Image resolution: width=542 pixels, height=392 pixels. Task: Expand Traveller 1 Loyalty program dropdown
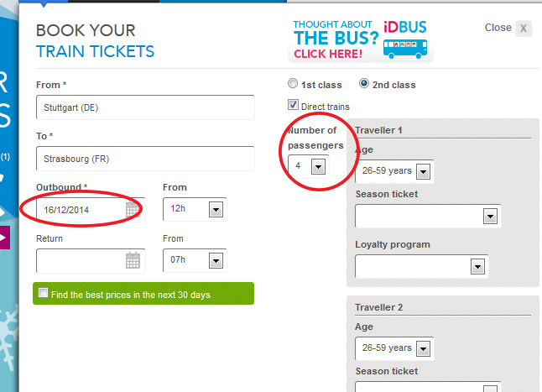(x=422, y=266)
